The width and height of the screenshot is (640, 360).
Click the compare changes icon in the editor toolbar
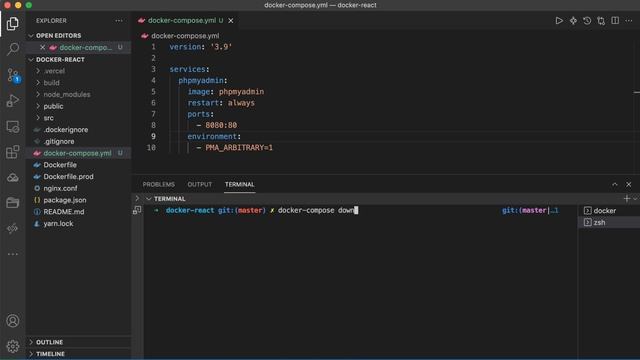pyautogui.click(x=601, y=20)
